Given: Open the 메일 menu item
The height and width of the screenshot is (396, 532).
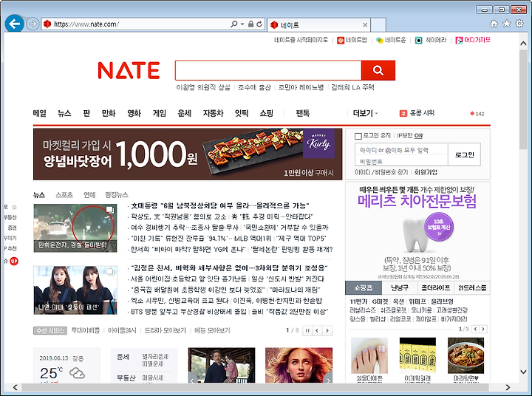Looking at the screenshot, I should 39,113.
